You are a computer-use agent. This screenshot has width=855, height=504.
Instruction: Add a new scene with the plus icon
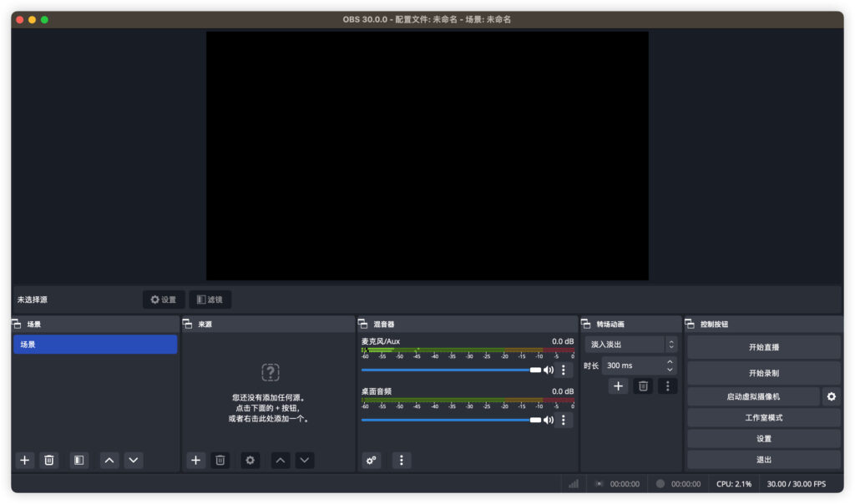24,460
